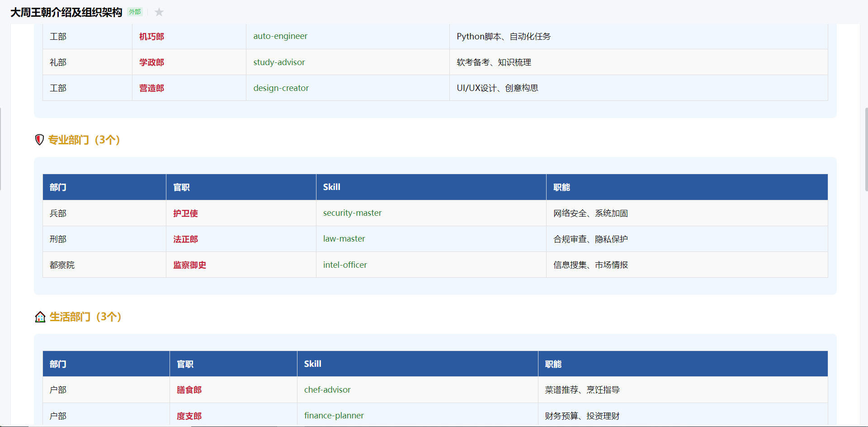Click the 工部 cell in the 机巧郎 row
The image size is (868, 427).
click(x=87, y=36)
